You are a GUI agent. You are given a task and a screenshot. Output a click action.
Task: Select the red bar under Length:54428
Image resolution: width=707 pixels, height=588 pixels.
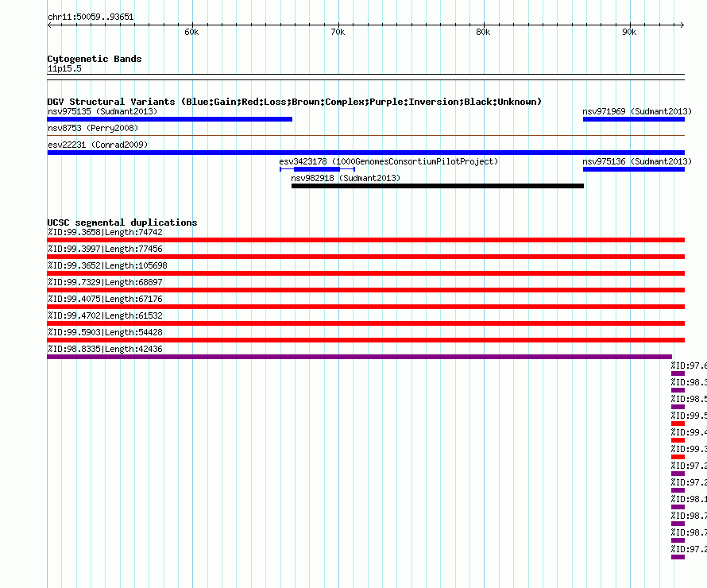[365, 340]
